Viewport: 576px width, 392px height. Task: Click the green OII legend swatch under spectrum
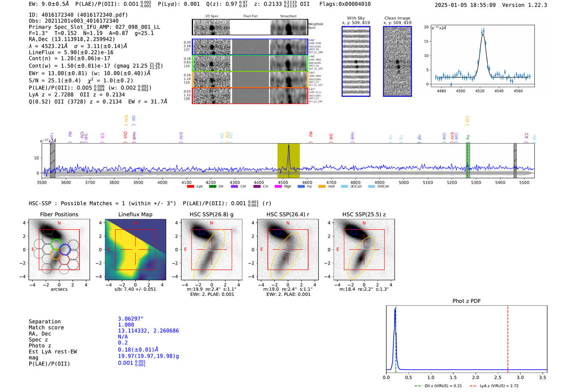pos(212,187)
